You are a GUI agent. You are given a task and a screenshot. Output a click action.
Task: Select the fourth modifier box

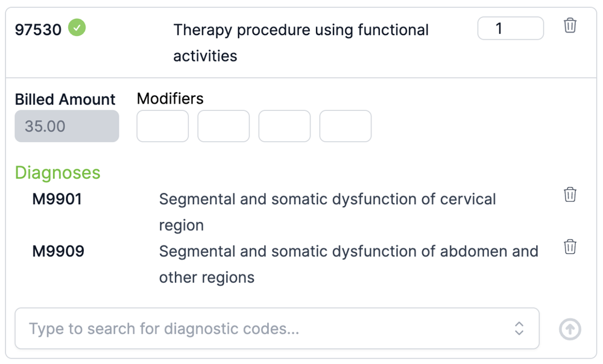(346, 126)
